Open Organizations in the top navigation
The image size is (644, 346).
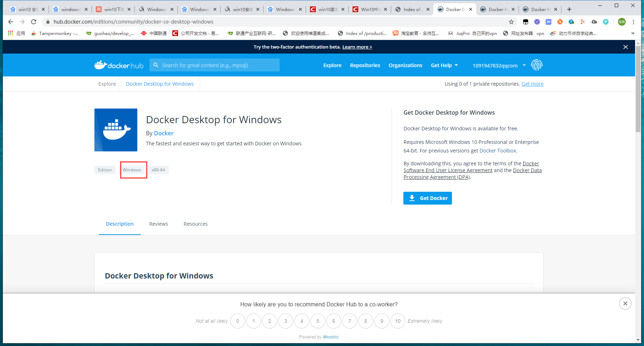coord(405,65)
